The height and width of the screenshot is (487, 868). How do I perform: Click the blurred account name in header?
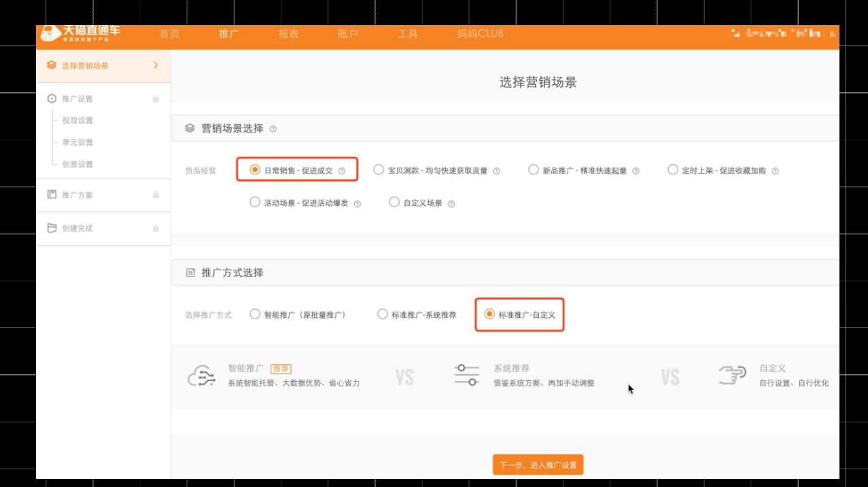[x=783, y=33]
